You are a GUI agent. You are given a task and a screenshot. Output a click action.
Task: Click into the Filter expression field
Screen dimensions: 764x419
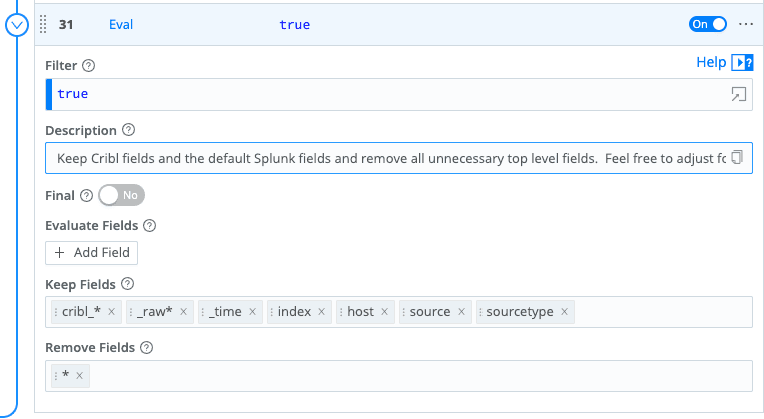pyautogui.click(x=380, y=94)
